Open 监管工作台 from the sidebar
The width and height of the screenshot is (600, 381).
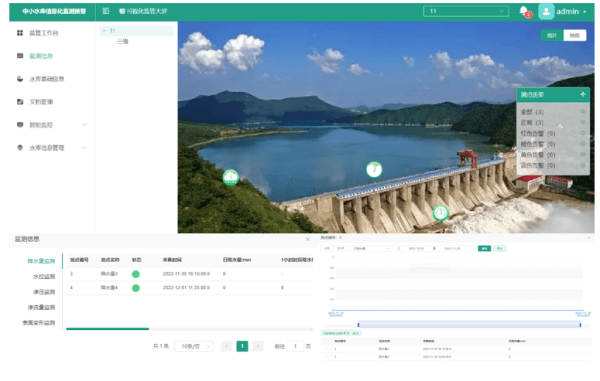point(44,33)
